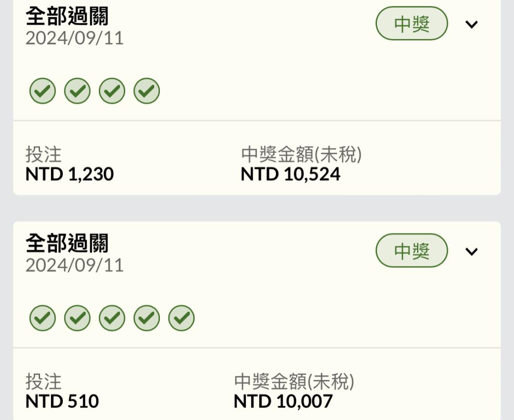This screenshot has width=514, height=420.
Task: Click fourth checkmark icon in the NTD 1,230 bet
Action: pyautogui.click(x=147, y=91)
